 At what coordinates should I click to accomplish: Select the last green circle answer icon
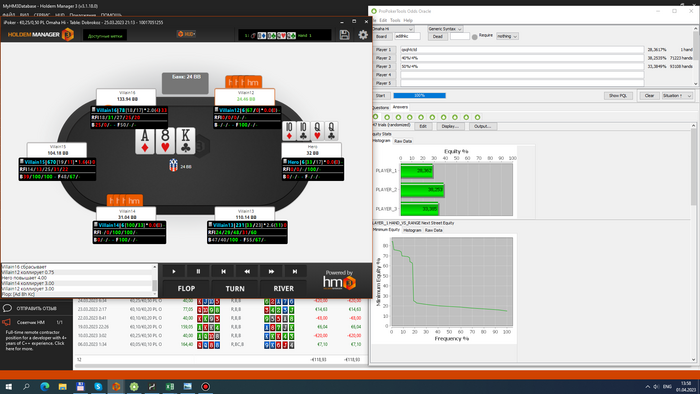pyautogui.click(x=477, y=117)
